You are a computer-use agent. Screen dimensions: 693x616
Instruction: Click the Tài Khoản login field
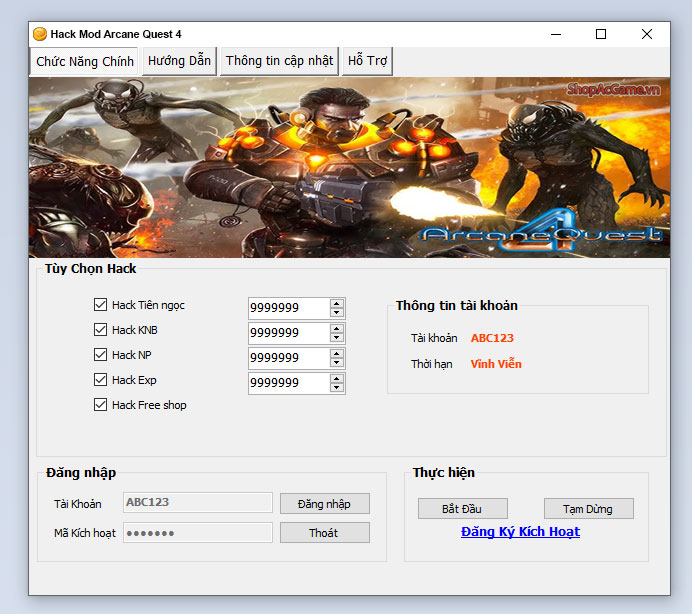(x=198, y=503)
